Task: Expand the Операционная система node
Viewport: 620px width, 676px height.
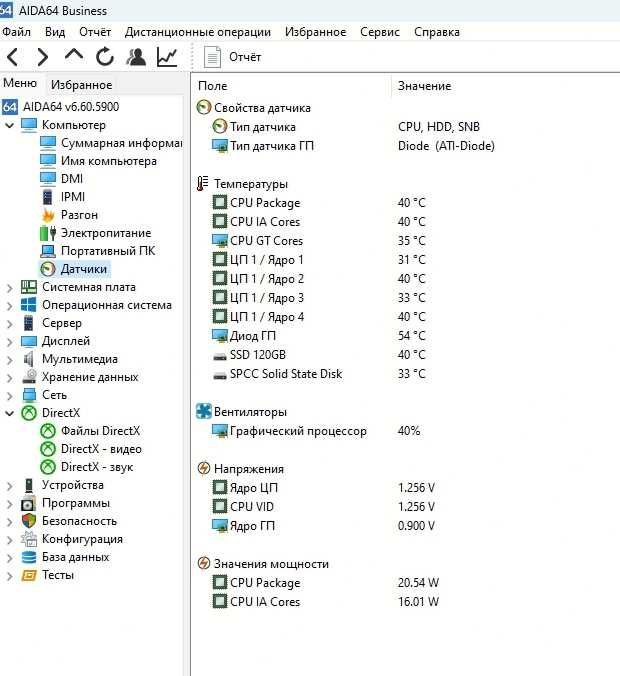Action: [9, 306]
